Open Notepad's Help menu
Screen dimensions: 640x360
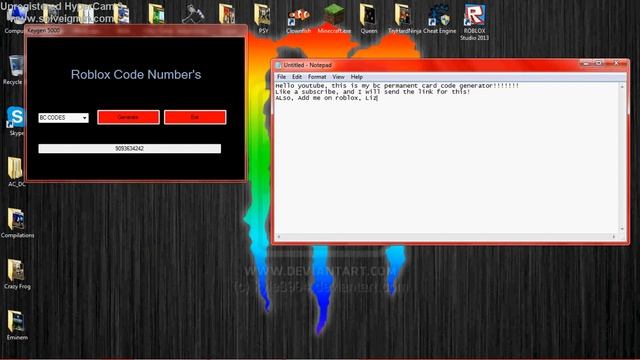click(356, 77)
